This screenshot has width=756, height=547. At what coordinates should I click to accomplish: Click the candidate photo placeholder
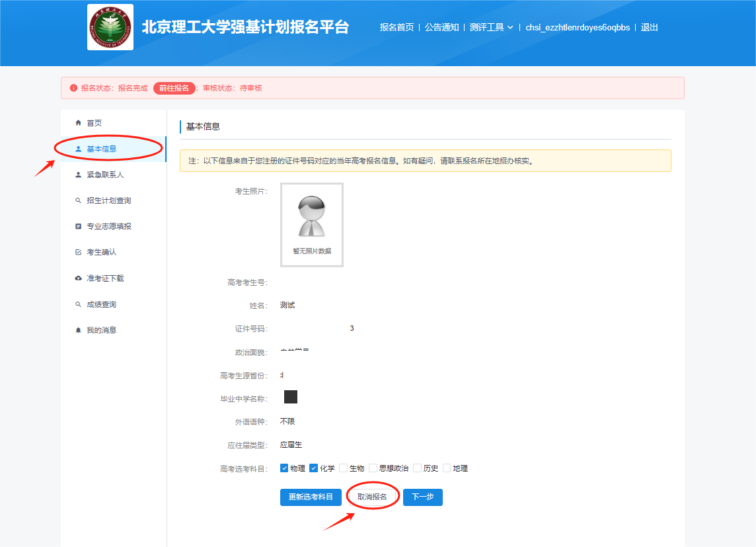[312, 225]
